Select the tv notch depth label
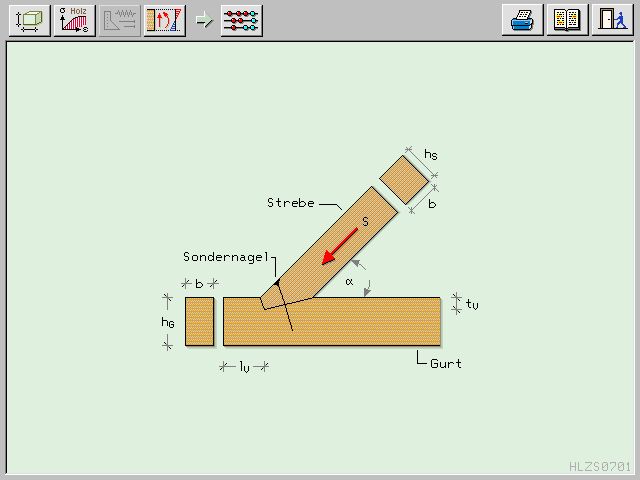Image resolution: width=640 pixels, height=480 pixels. pos(472,304)
